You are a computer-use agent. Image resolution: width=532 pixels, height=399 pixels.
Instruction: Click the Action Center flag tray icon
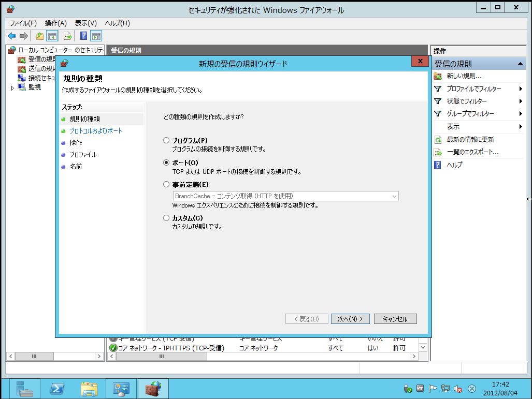click(x=433, y=389)
